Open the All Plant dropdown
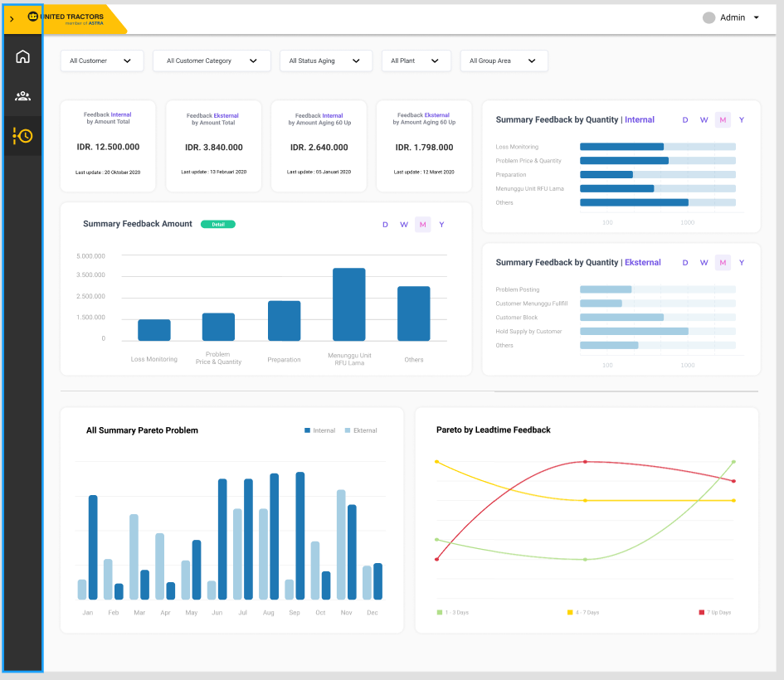Viewport: 784px width, 680px height. coord(416,61)
